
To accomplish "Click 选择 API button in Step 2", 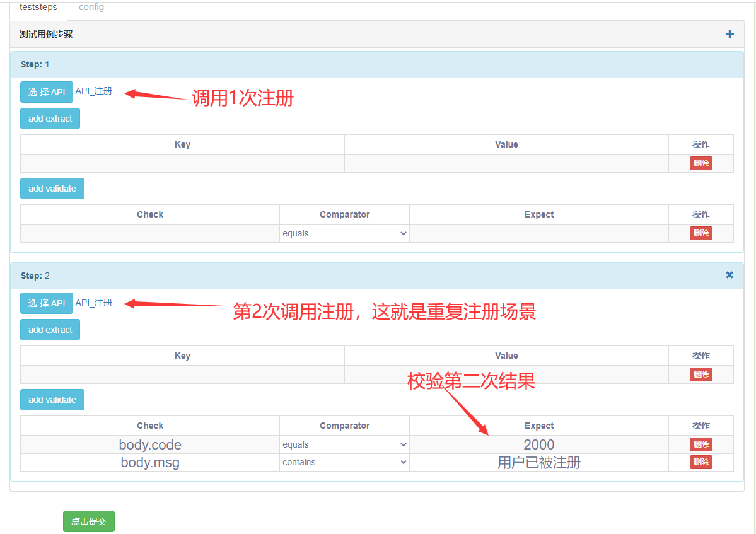I will pyautogui.click(x=46, y=303).
